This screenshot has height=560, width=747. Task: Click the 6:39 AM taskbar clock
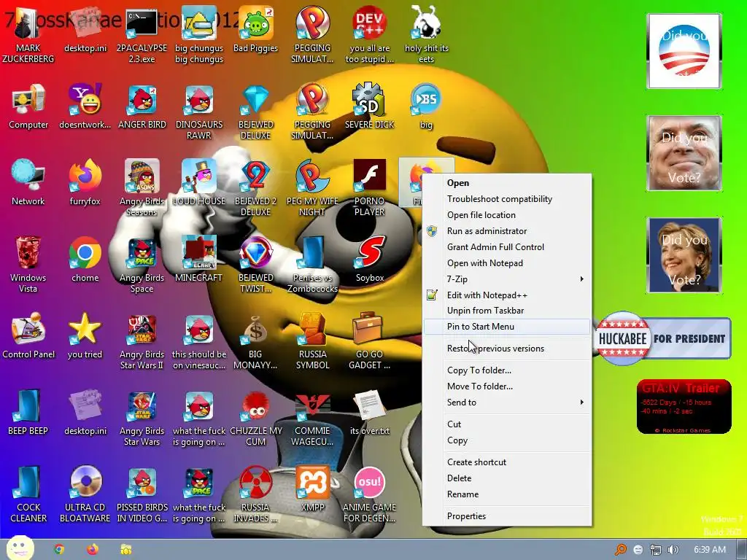pyautogui.click(x=710, y=550)
